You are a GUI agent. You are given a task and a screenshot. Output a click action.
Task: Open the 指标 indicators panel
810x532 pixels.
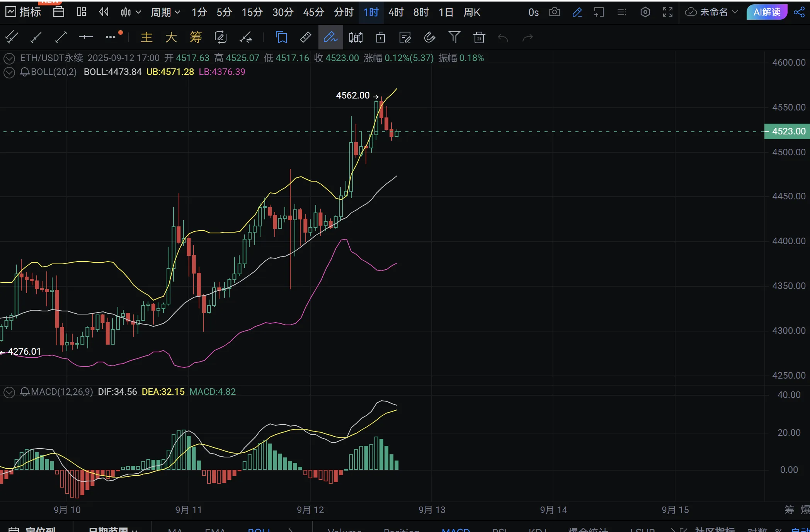(23, 12)
